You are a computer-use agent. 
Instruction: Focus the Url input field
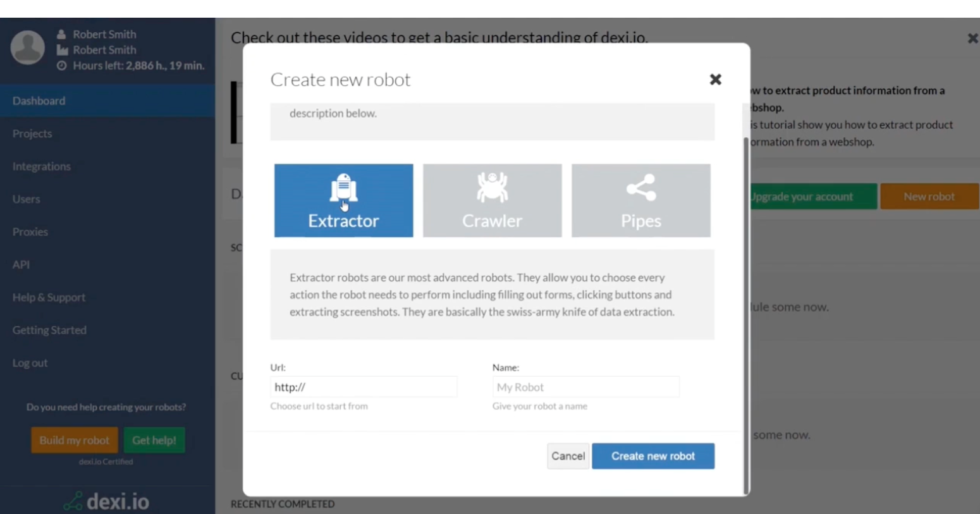click(364, 387)
